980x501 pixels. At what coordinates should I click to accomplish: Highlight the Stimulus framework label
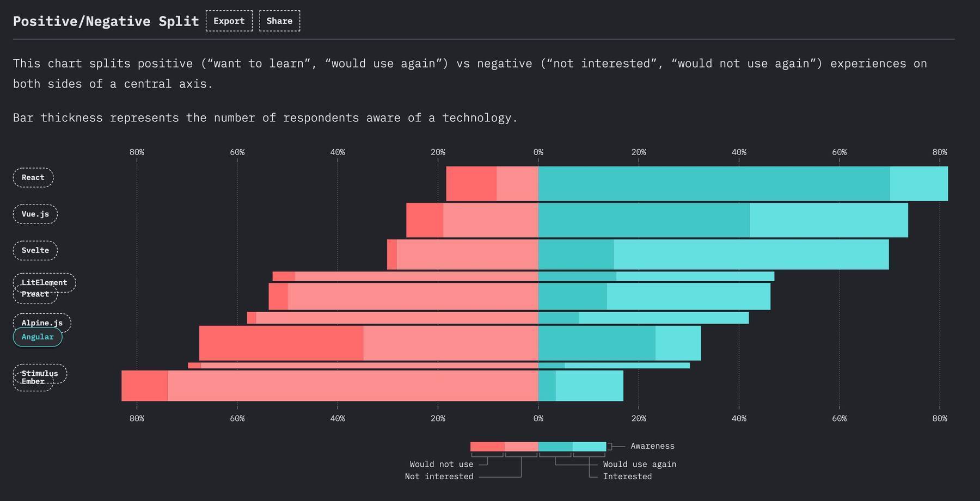coord(40,372)
